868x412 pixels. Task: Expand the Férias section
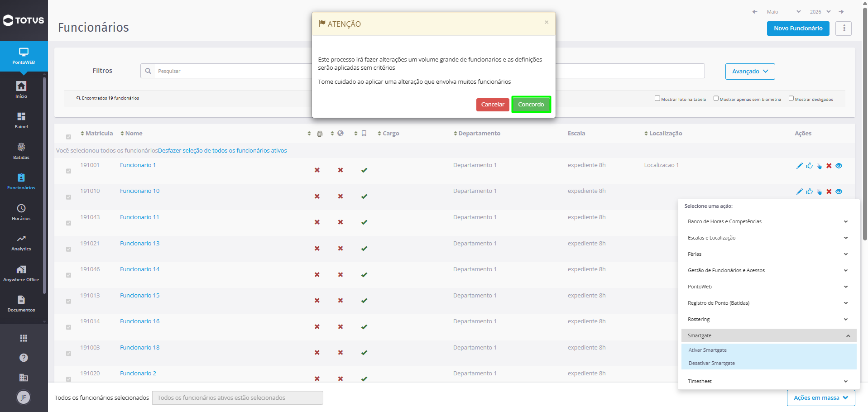tap(768, 254)
